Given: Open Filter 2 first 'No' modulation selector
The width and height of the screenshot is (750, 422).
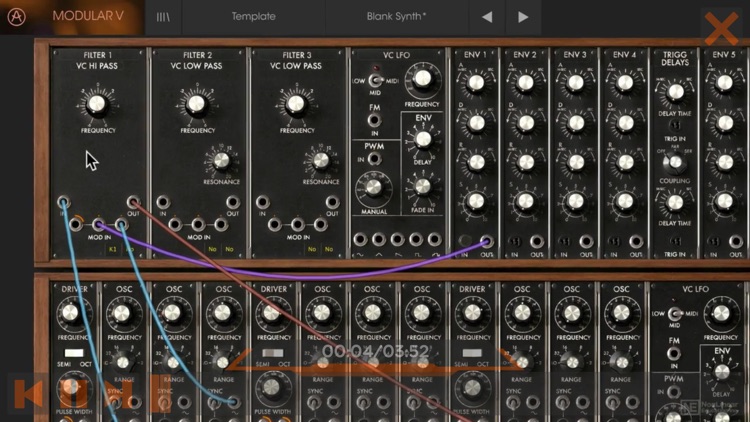Looking at the screenshot, I should tap(212, 249).
